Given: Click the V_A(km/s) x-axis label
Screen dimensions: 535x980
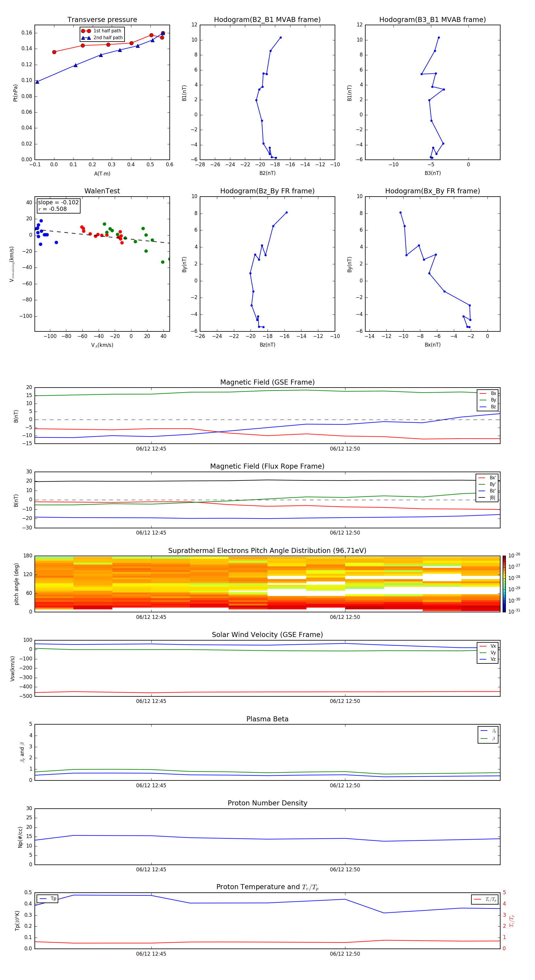Looking at the screenshot, I should click(x=102, y=345).
